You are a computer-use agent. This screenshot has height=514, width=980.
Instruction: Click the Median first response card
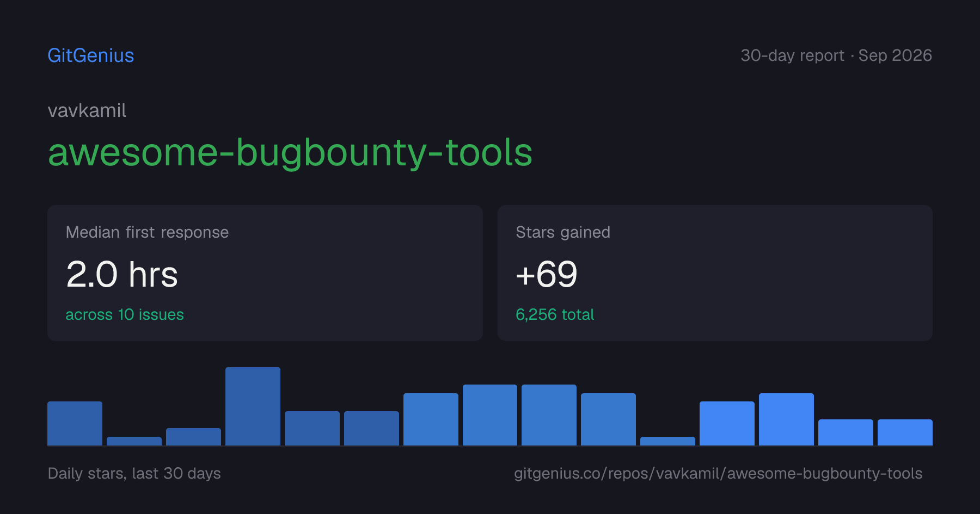click(x=265, y=273)
